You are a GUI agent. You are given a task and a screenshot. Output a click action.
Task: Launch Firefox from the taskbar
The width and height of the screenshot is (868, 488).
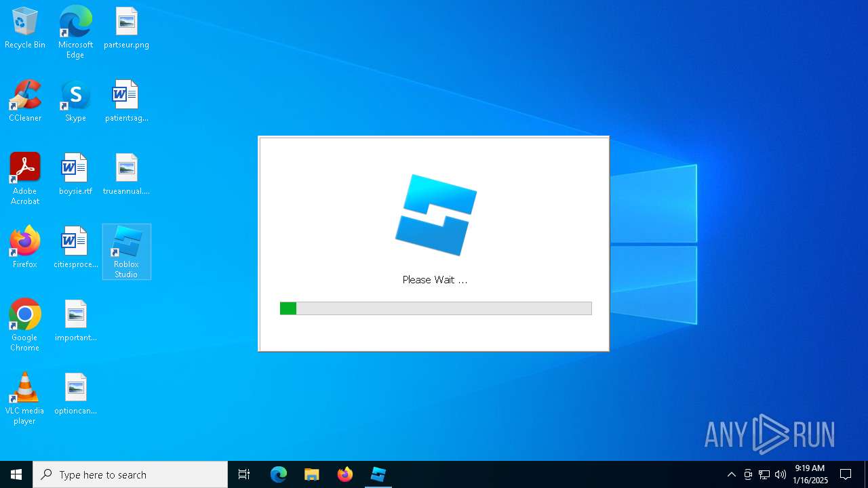[345, 474]
